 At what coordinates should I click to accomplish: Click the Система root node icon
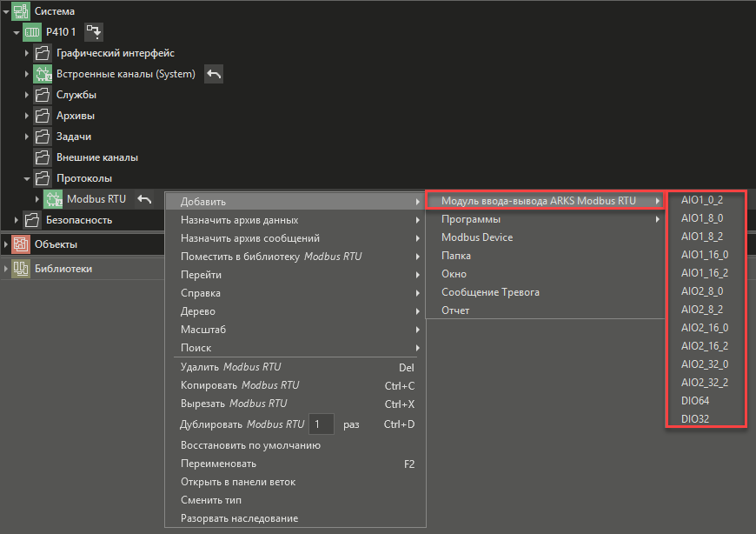tap(21, 10)
